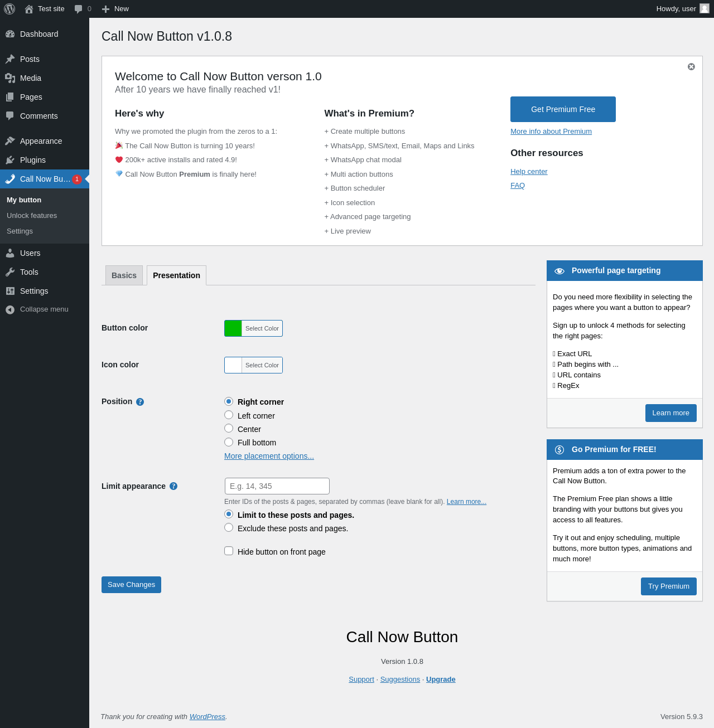This screenshot has width=714, height=728.
Task: Click the WordPress logo icon
Action: click(9, 9)
